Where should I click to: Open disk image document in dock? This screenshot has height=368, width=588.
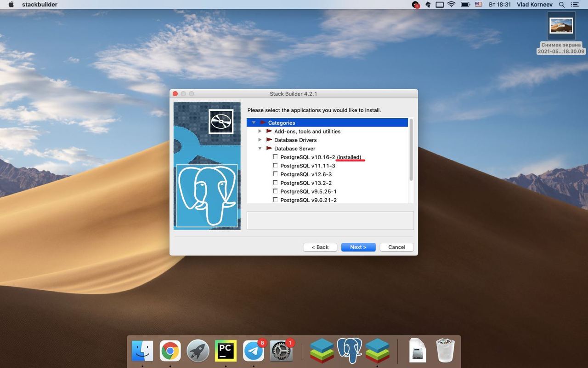click(418, 351)
